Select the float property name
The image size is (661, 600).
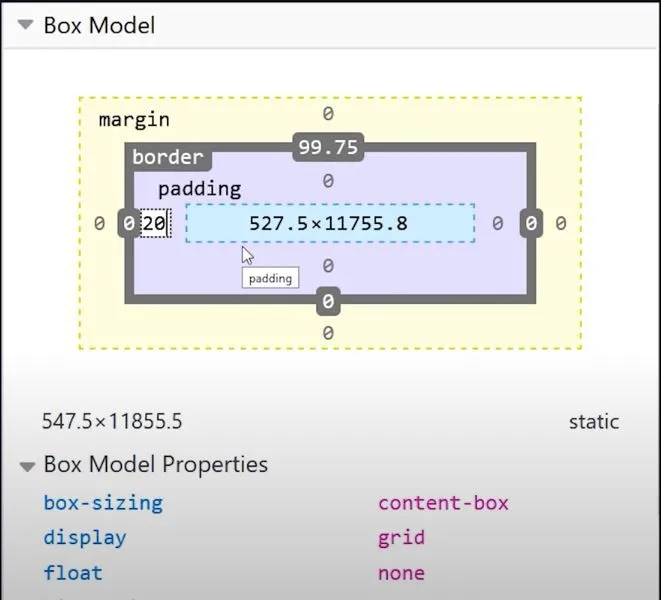click(x=73, y=573)
